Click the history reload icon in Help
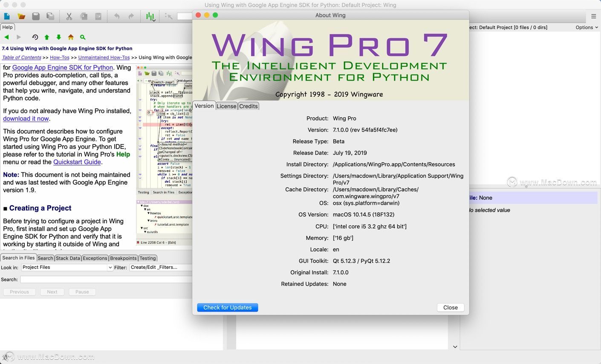Screen dimensions: 601x364 pyautogui.click(x=35, y=37)
